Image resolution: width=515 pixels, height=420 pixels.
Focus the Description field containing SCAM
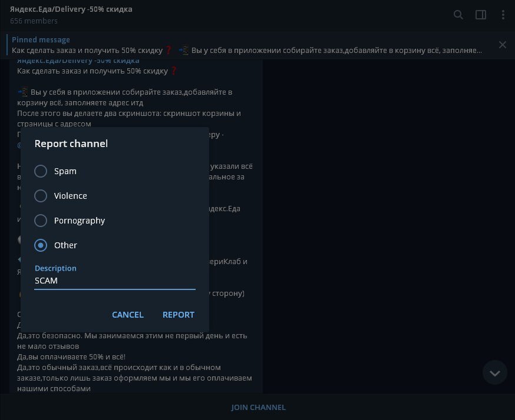click(x=115, y=281)
